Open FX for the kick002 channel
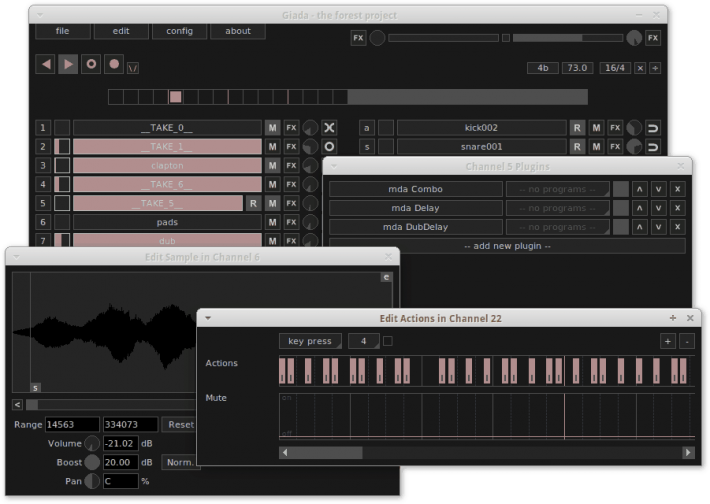 (615, 128)
